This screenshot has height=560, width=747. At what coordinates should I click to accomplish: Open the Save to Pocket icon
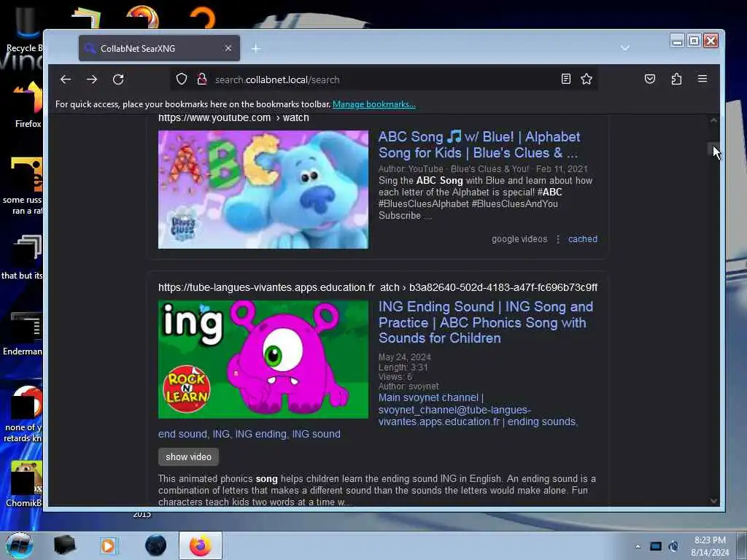point(650,79)
